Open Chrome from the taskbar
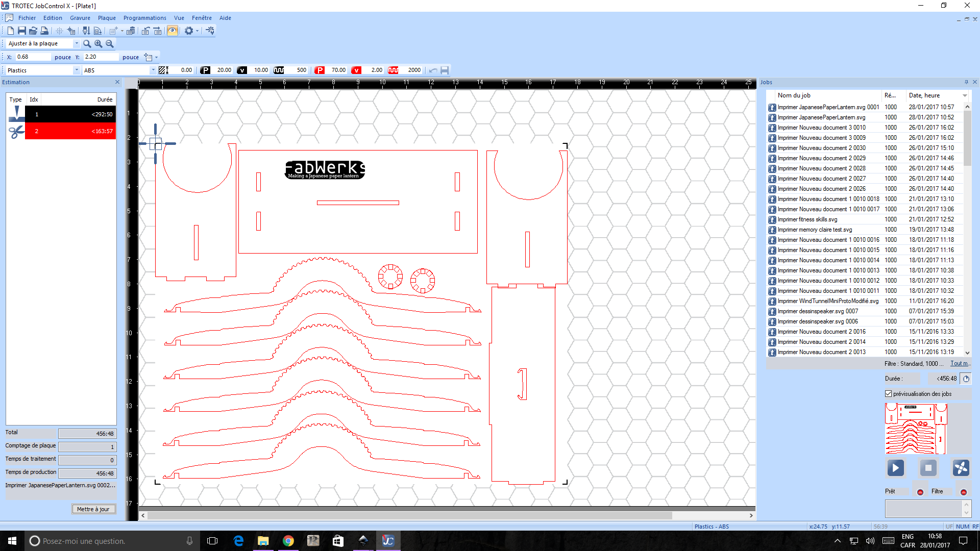980x551 pixels. pos(288,541)
